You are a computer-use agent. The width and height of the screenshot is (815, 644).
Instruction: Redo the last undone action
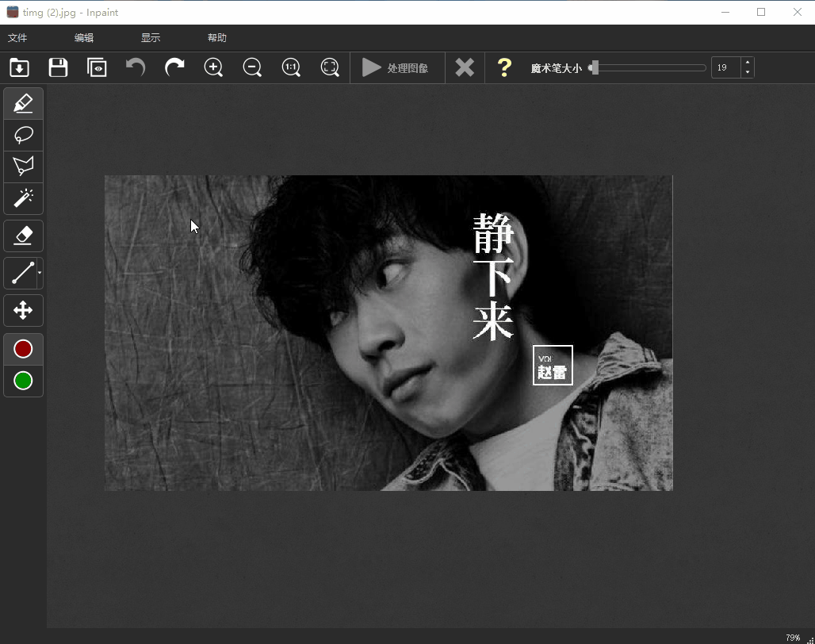[x=174, y=67]
